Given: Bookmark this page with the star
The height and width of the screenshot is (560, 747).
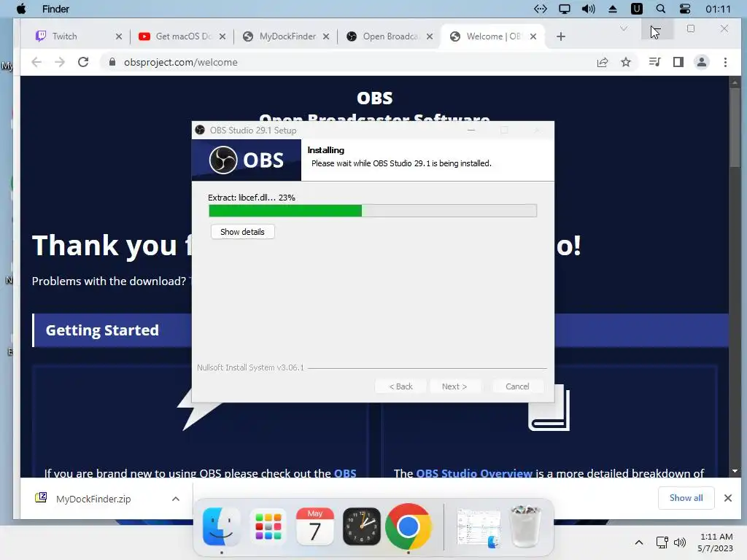Looking at the screenshot, I should point(626,62).
